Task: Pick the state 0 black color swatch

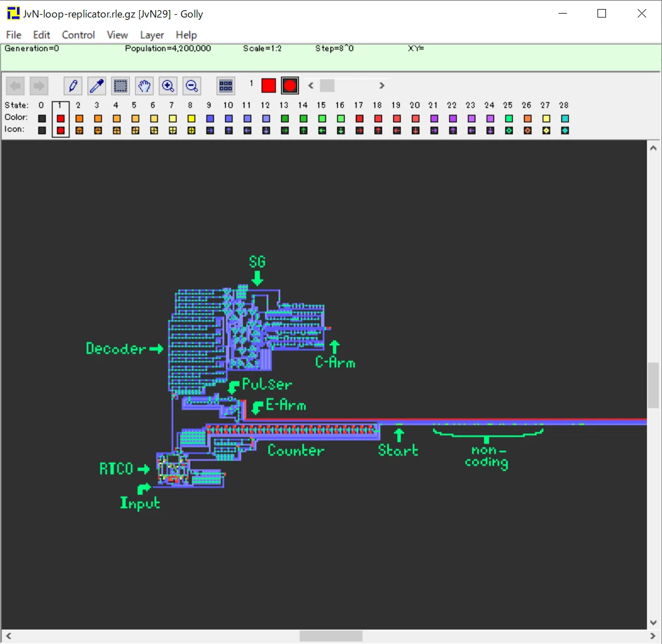Action: coord(42,119)
